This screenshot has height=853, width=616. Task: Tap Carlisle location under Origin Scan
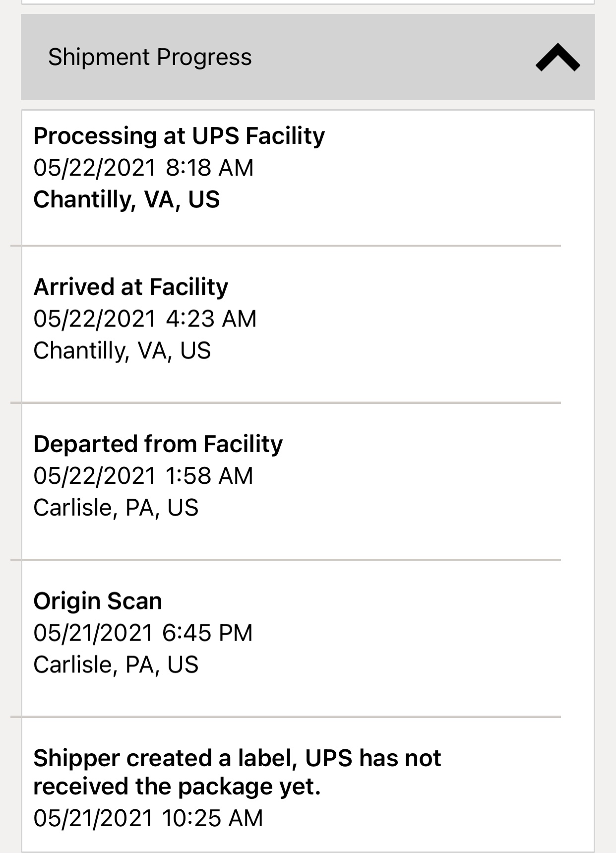click(x=116, y=664)
